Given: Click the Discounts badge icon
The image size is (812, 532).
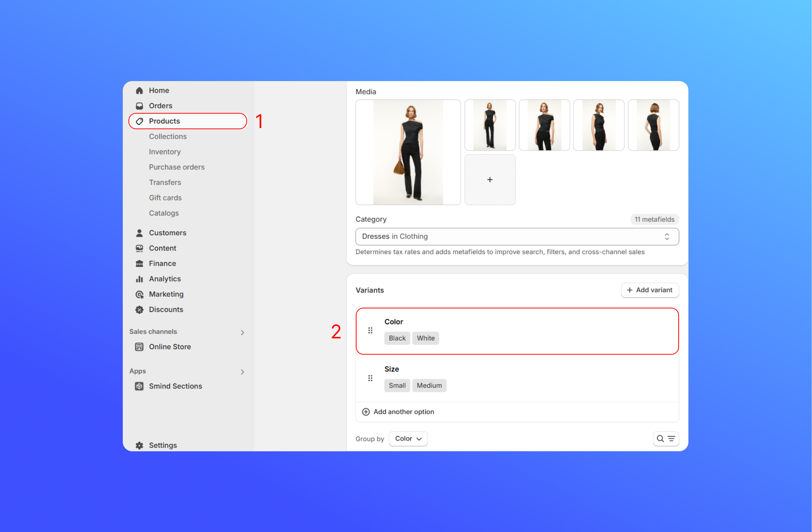Looking at the screenshot, I should tap(139, 310).
